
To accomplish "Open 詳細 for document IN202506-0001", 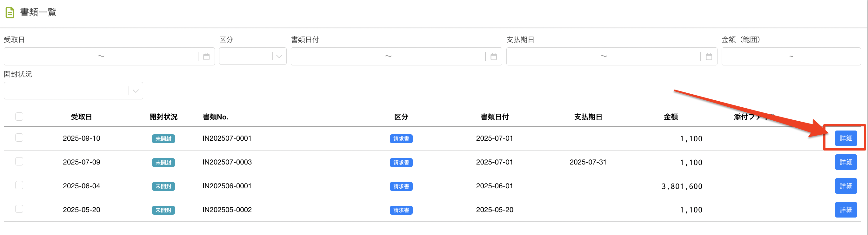I will [x=846, y=186].
